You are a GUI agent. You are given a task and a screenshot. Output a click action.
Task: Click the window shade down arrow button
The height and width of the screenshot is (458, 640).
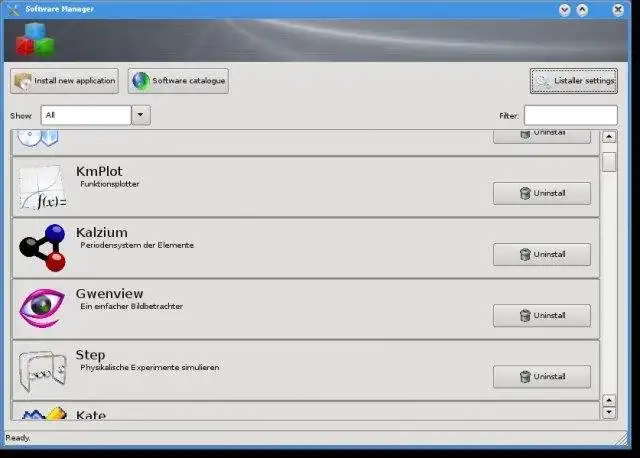point(564,9)
